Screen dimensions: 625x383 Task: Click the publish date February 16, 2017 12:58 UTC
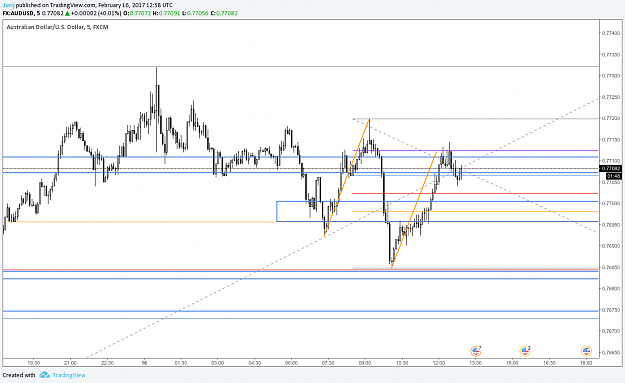[136, 5]
